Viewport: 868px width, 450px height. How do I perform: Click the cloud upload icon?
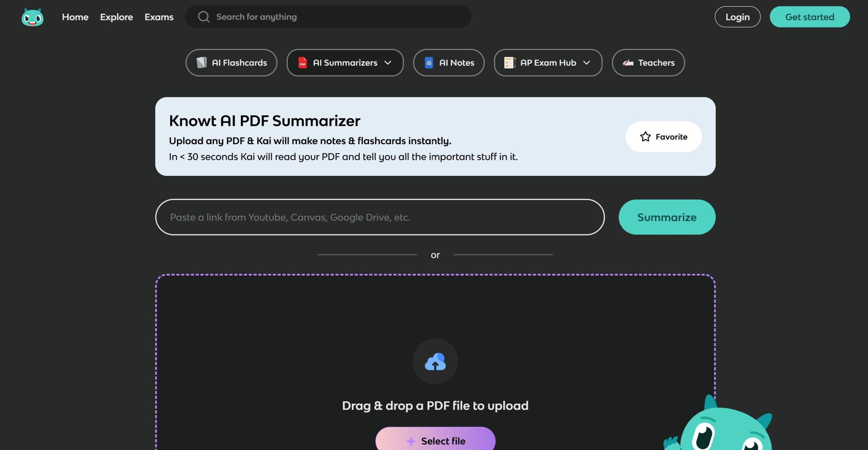(x=435, y=361)
